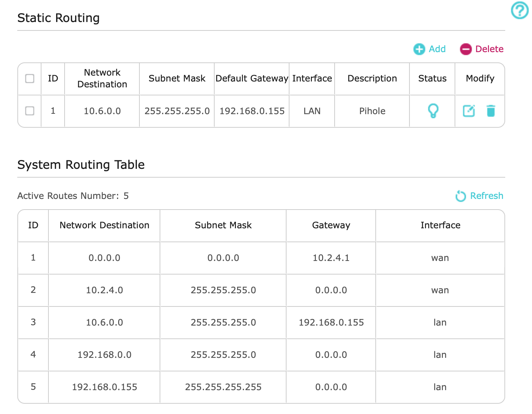The height and width of the screenshot is (414, 532).
Task: Click the plus icon beside Add
Action: pos(419,49)
